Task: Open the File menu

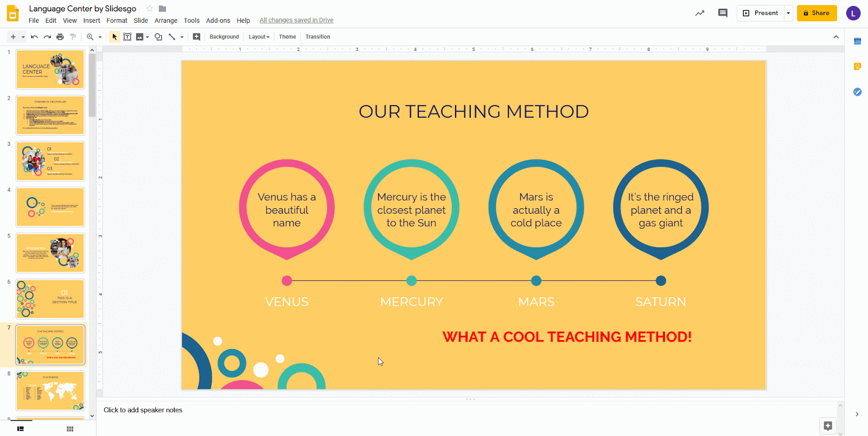Action: [x=34, y=21]
